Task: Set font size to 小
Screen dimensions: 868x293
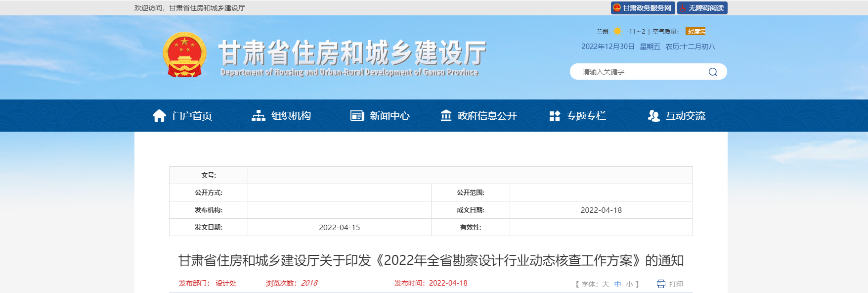Action: click(629, 284)
